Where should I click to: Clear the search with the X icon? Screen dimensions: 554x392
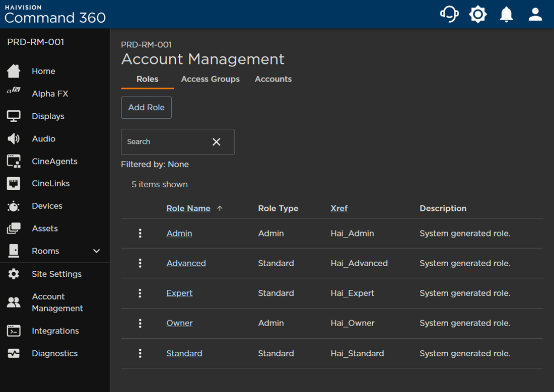[x=217, y=142]
